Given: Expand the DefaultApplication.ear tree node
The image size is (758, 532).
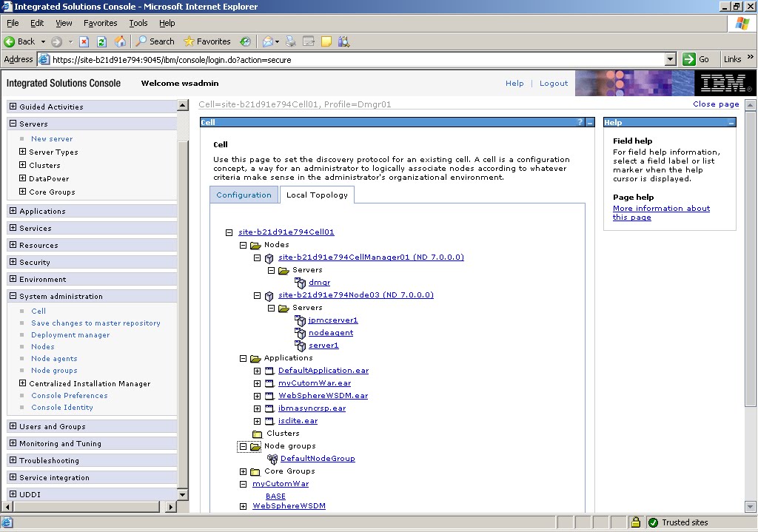Looking at the screenshot, I should [257, 371].
